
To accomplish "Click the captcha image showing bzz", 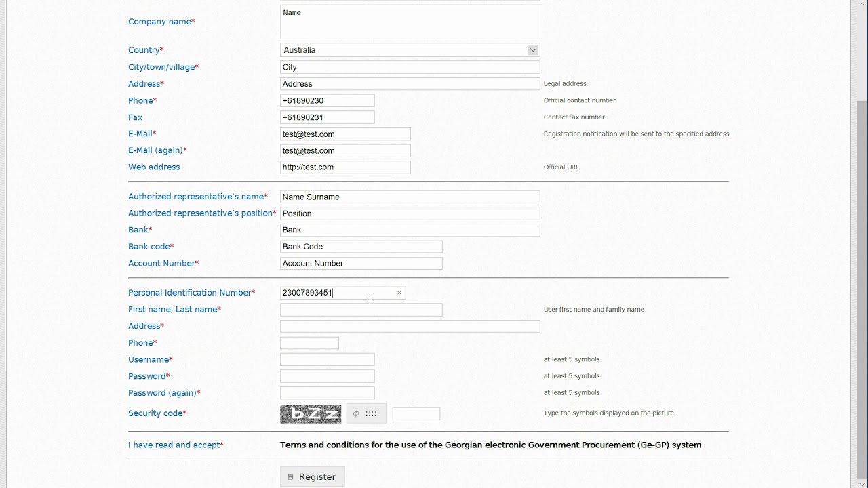I will click(x=311, y=413).
